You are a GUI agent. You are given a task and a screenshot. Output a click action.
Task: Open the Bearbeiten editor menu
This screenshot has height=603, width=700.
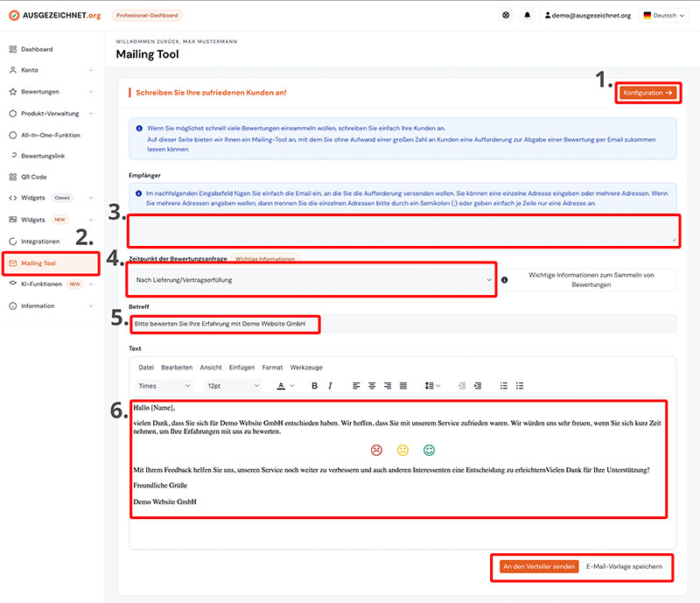pos(177,368)
